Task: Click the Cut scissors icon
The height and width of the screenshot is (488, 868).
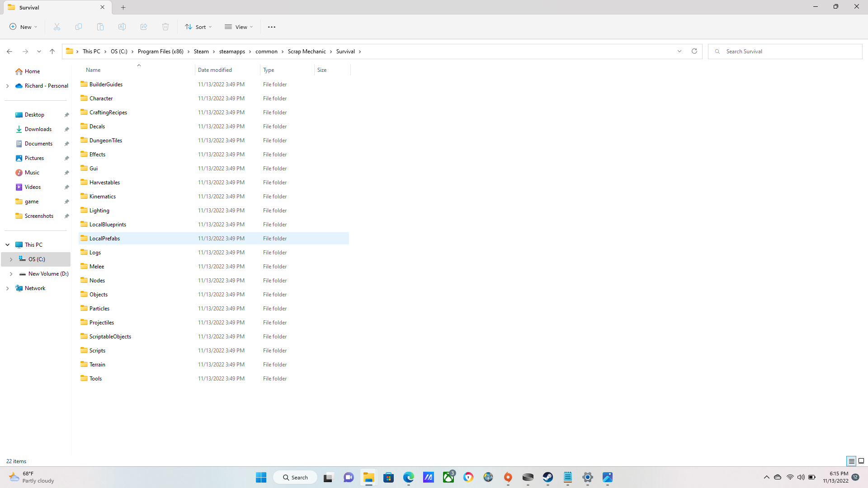Action: pyautogui.click(x=57, y=27)
